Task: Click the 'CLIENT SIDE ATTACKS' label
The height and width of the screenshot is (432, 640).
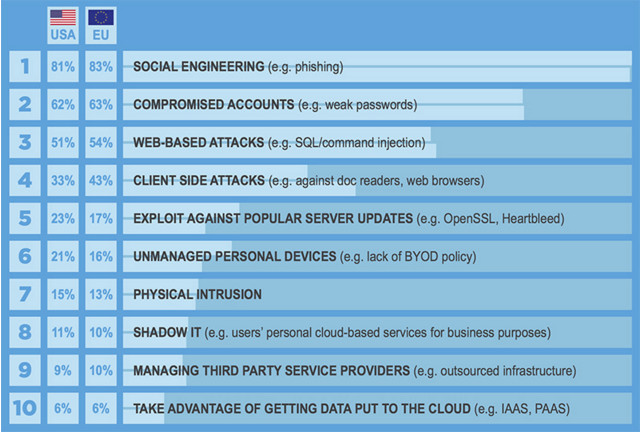Action: tap(199, 180)
